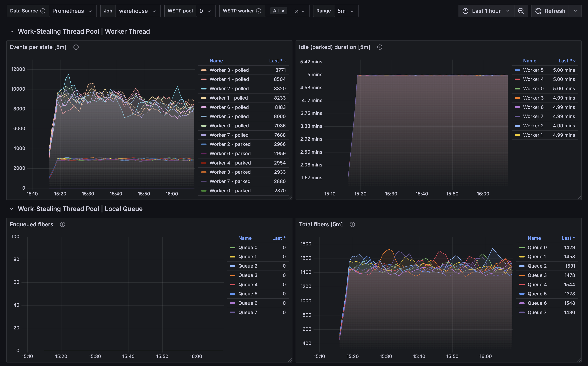Open the warehouse Job dropdown
Screen dimensions: 588x366
pos(138,11)
